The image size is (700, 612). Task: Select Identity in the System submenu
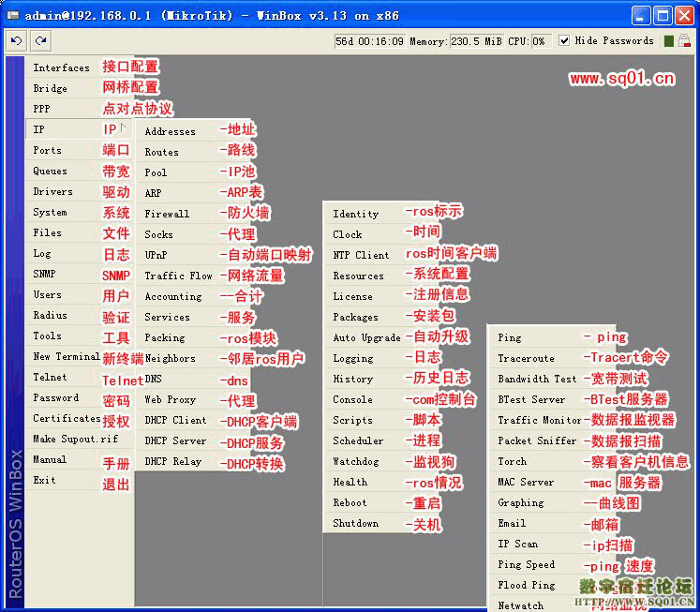tap(382, 214)
